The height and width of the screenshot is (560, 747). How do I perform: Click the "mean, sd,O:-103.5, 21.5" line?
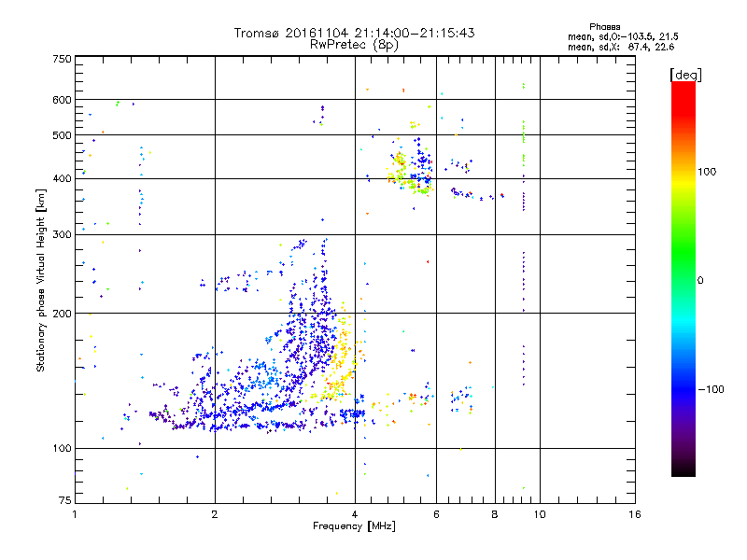pyautogui.click(x=623, y=36)
